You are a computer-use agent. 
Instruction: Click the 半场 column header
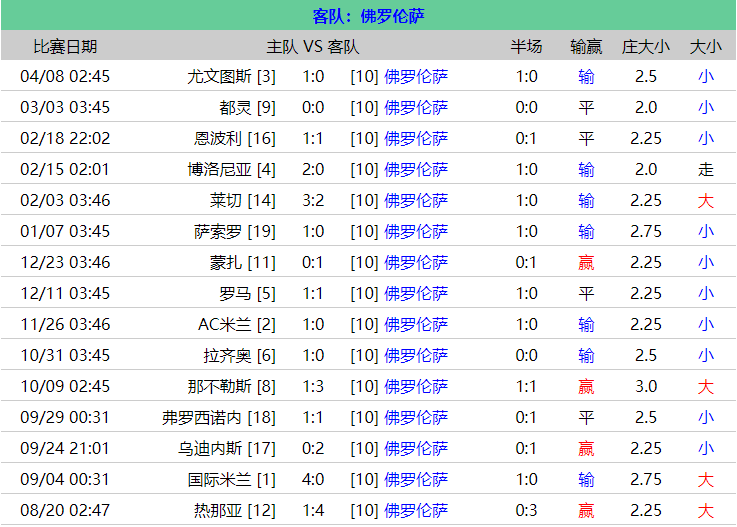[x=526, y=47]
